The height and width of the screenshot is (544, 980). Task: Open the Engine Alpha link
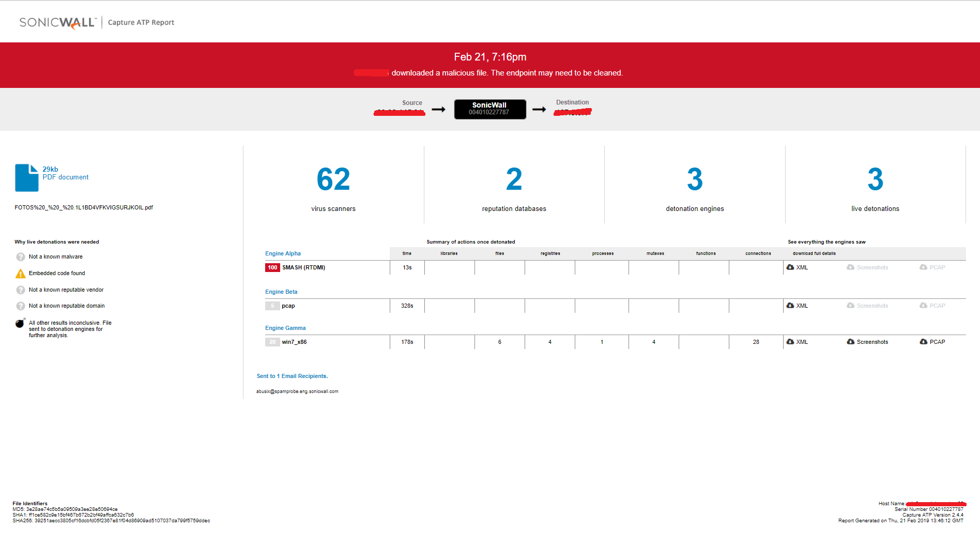283,253
